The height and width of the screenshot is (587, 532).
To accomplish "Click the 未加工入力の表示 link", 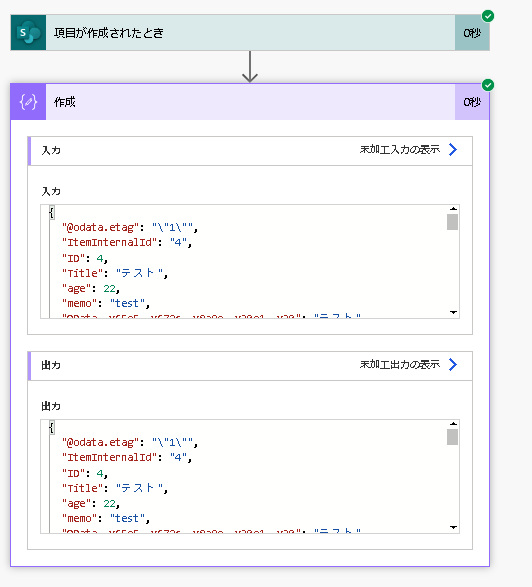I will (x=400, y=150).
